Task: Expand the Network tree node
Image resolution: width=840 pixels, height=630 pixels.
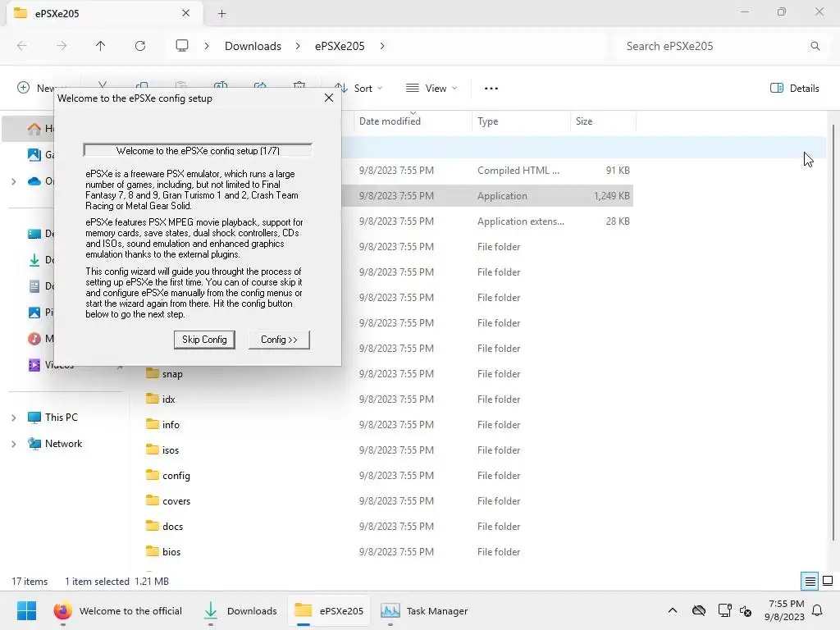Action: click(x=14, y=444)
